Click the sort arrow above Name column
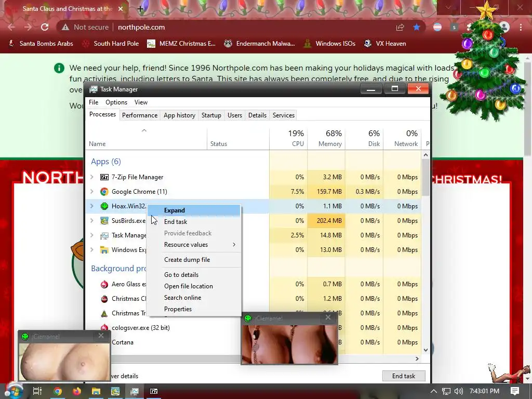The width and height of the screenshot is (532, 399). coord(144,130)
